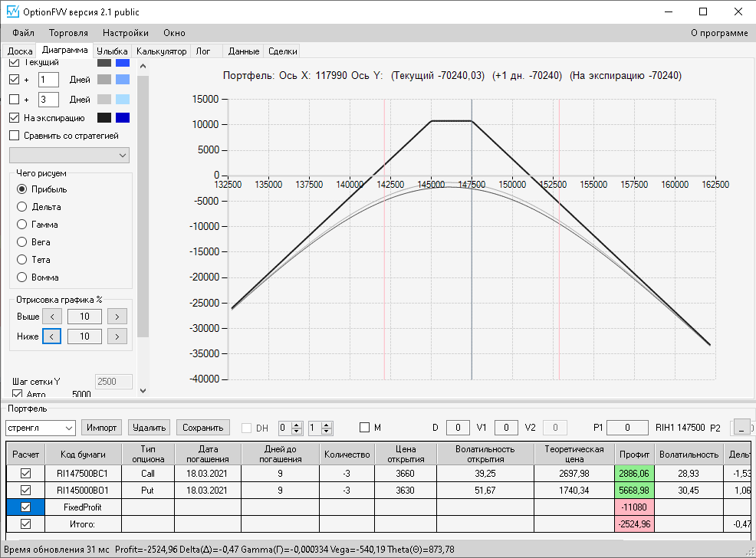Click the Импорт button
This screenshot has height=558, width=756.
[x=102, y=428]
